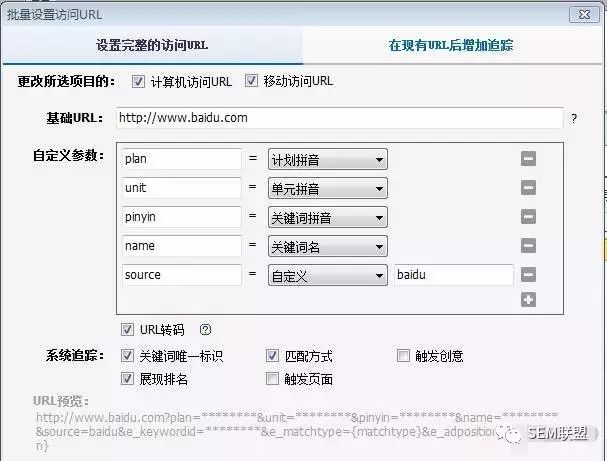
Task: Open the 计划拼音 dropdown
Action: [328, 159]
